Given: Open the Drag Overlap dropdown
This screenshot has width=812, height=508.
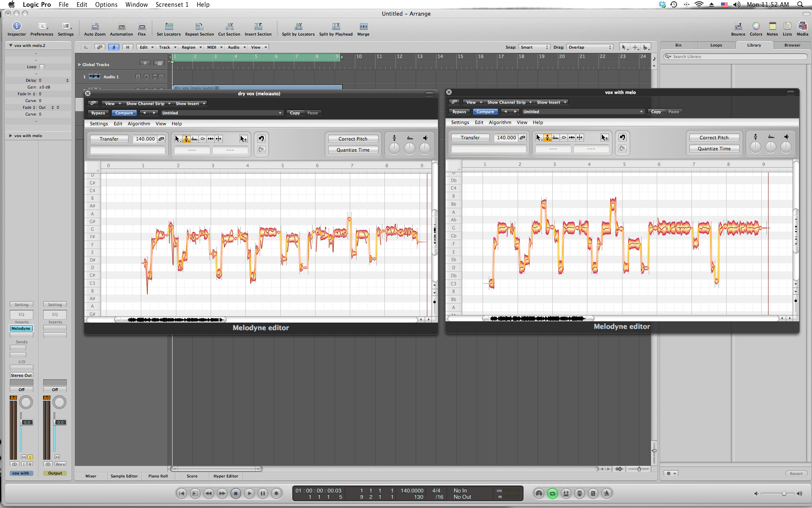Looking at the screenshot, I should (x=590, y=47).
